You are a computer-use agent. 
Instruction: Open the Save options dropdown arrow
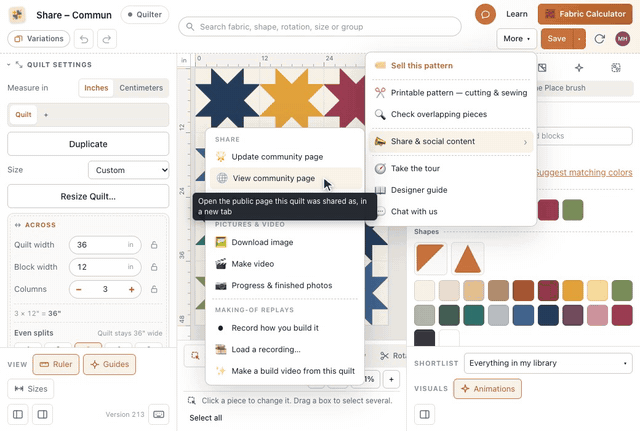579,39
